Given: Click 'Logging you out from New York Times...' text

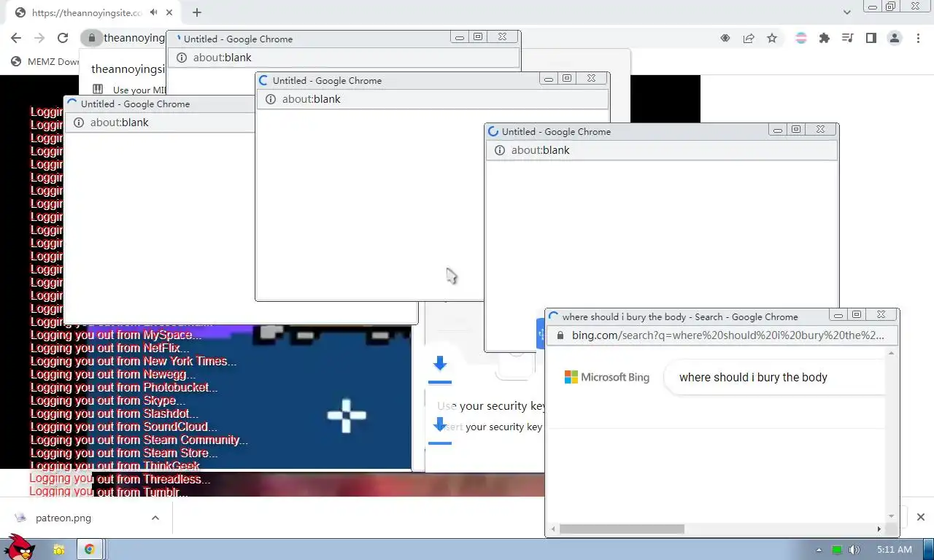Looking at the screenshot, I should coord(134,361).
